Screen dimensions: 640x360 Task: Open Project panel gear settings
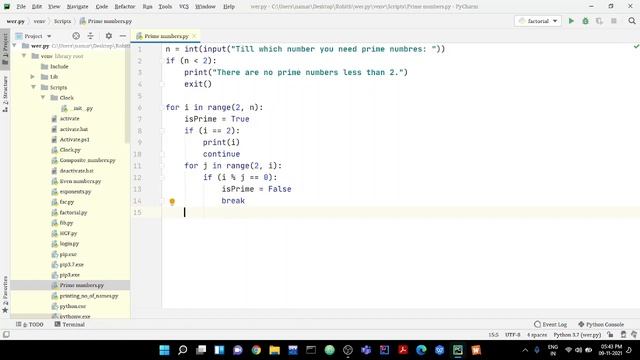tap(109, 36)
